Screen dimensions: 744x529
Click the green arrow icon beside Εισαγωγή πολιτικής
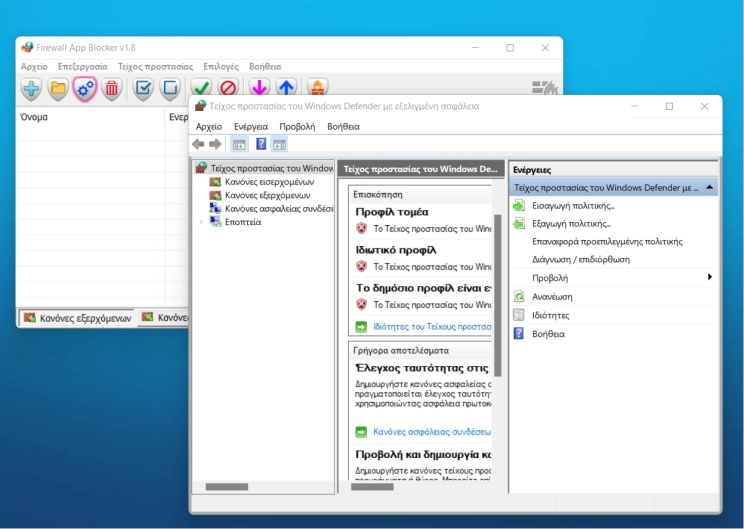coord(519,205)
